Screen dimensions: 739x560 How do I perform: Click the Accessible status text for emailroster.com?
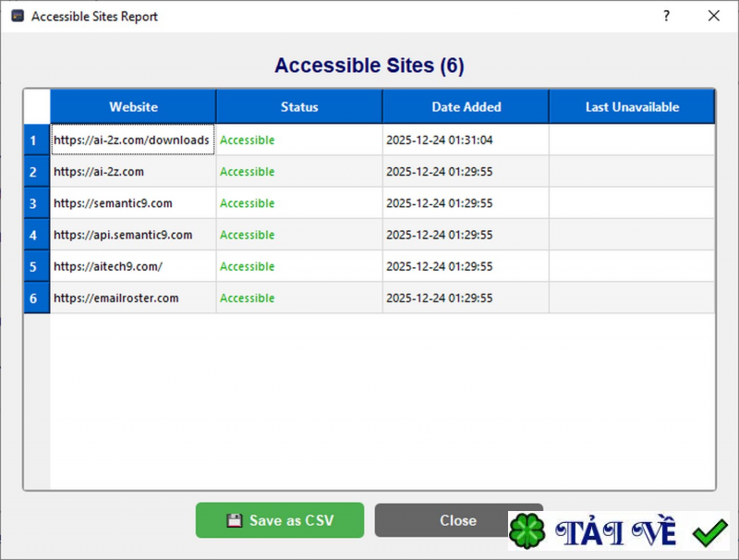coord(248,298)
